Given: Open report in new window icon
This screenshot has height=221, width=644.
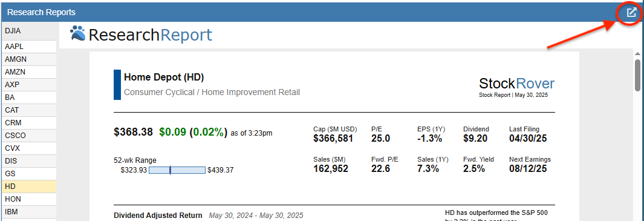Looking at the screenshot, I should pos(631,12).
